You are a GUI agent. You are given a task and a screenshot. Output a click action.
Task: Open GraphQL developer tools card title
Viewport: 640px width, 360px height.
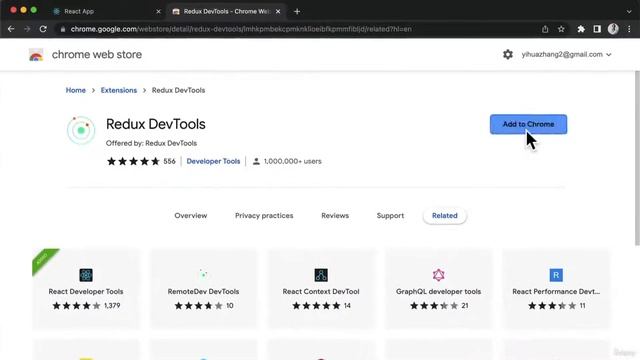point(438,291)
